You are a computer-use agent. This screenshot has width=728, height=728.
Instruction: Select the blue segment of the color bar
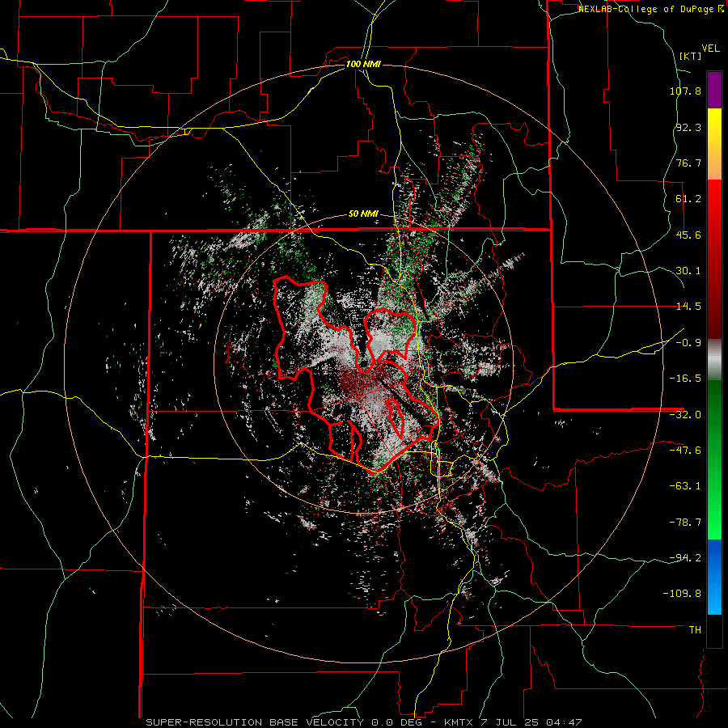pyautogui.click(x=714, y=577)
